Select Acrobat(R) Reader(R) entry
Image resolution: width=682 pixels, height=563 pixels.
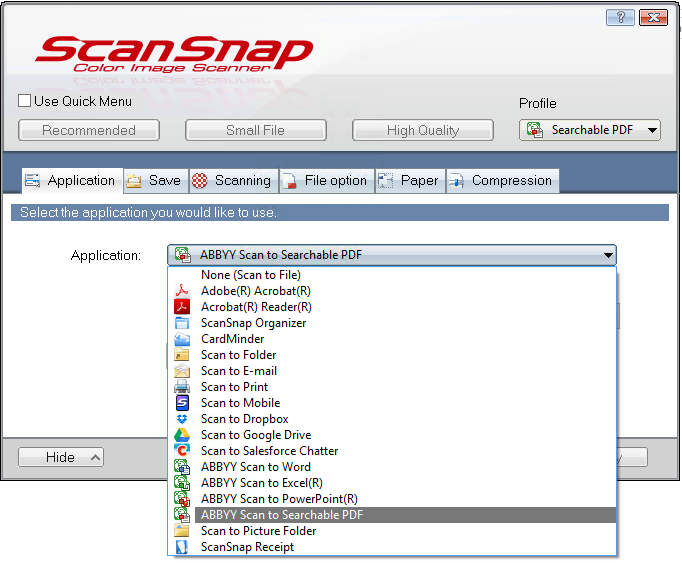392,307
